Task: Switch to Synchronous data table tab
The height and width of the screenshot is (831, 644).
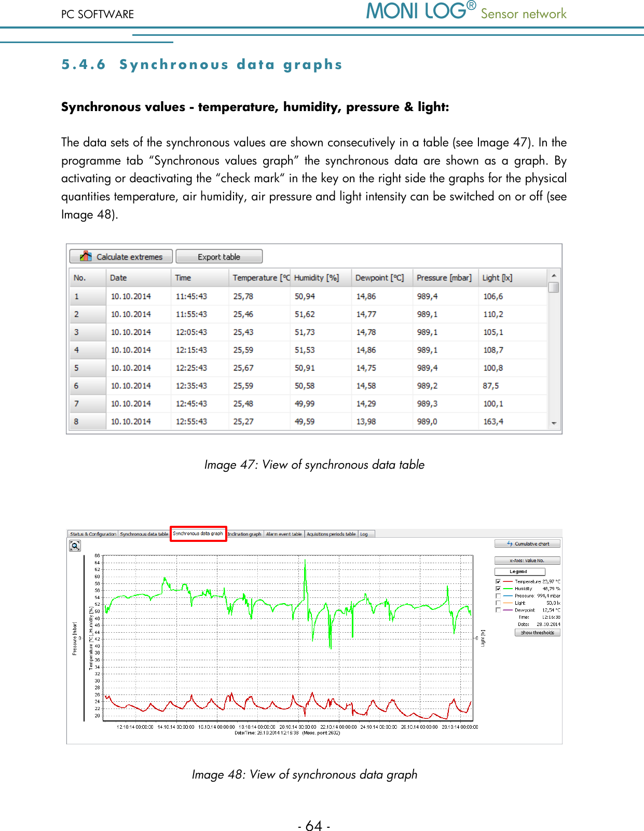Action: pos(144,534)
